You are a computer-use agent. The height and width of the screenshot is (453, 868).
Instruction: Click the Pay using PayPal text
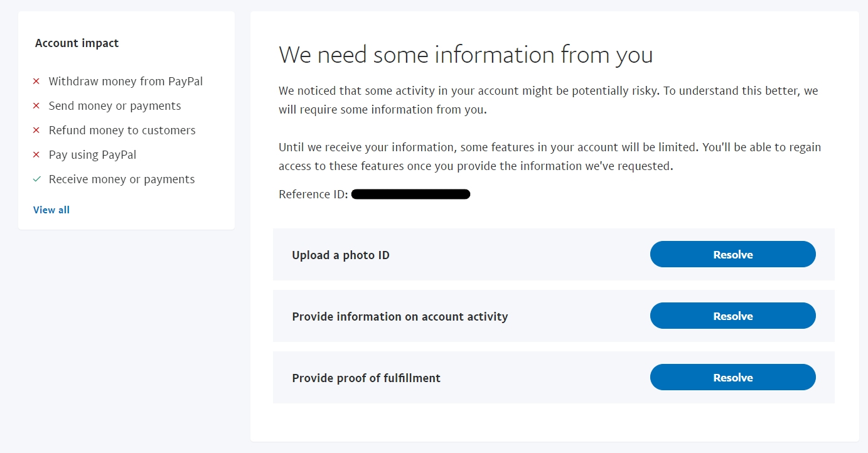pos(92,155)
